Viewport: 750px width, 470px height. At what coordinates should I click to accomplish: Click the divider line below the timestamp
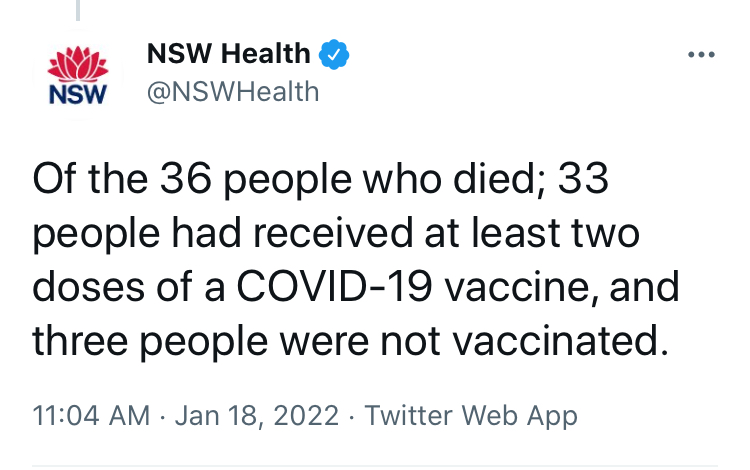pos(375,465)
